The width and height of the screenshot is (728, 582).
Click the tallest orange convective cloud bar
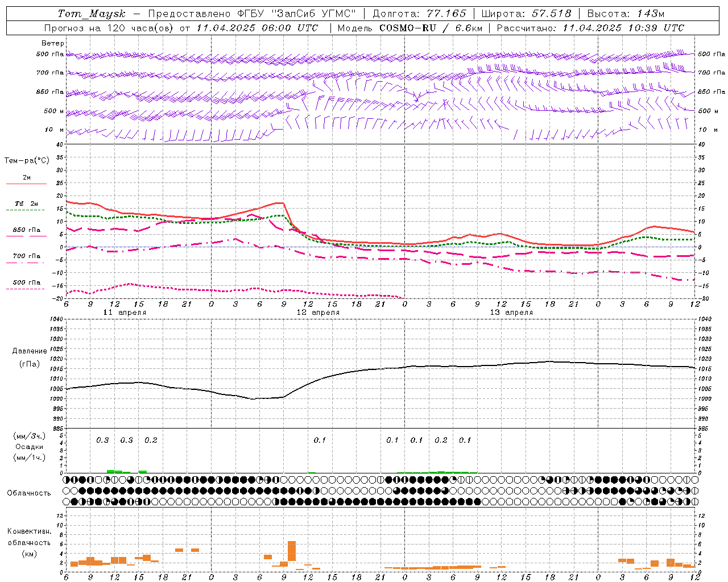point(292,551)
